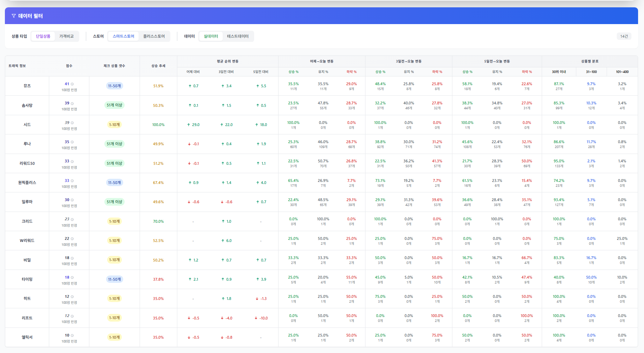Open the score info icon in the 크리드 row

72,219
